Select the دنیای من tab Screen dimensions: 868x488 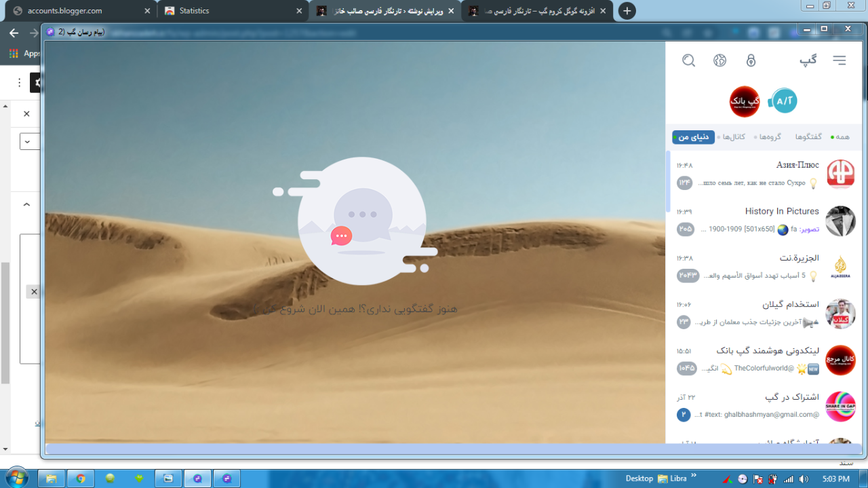pos(694,137)
